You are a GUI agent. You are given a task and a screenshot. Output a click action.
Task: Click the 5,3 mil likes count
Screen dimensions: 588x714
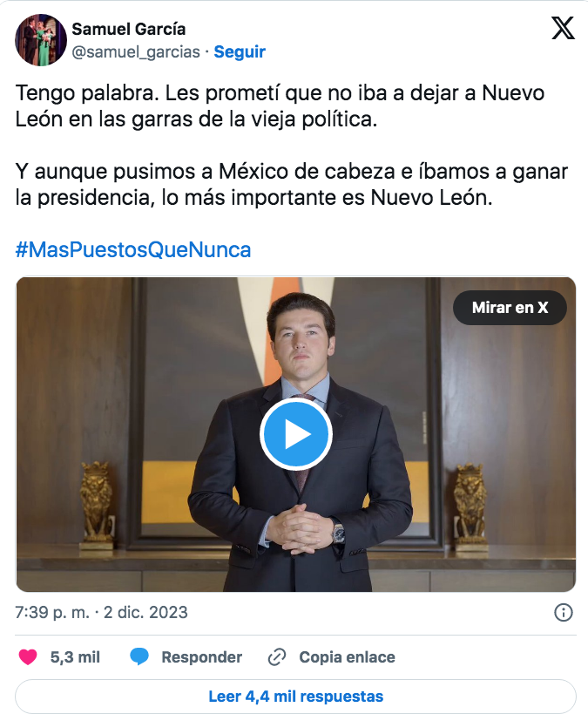pos(75,657)
